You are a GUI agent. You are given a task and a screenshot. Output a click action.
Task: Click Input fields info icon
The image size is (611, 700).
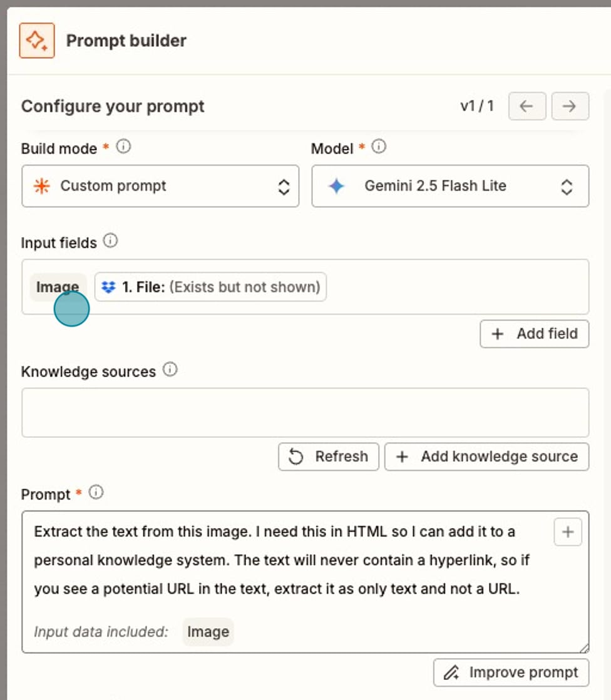click(110, 241)
